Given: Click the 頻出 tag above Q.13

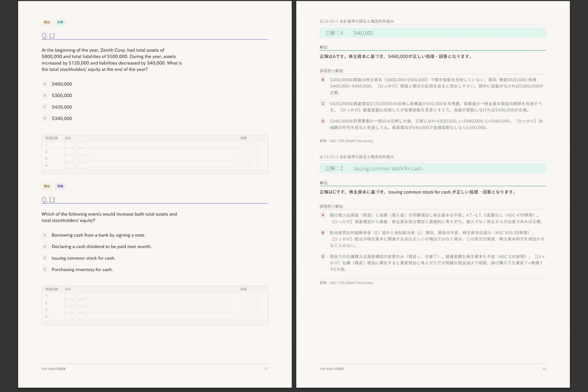Looking at the screenshot, I should point(47,186).
